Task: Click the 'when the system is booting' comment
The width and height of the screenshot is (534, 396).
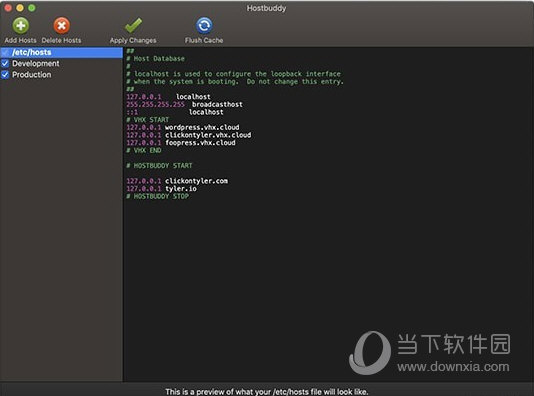Action: click(235, 81)
